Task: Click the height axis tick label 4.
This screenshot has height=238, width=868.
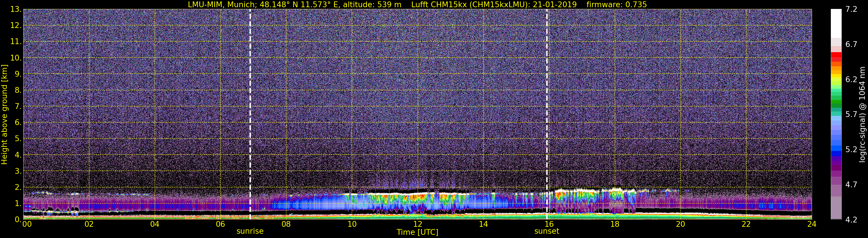Action: pos(18,155)
